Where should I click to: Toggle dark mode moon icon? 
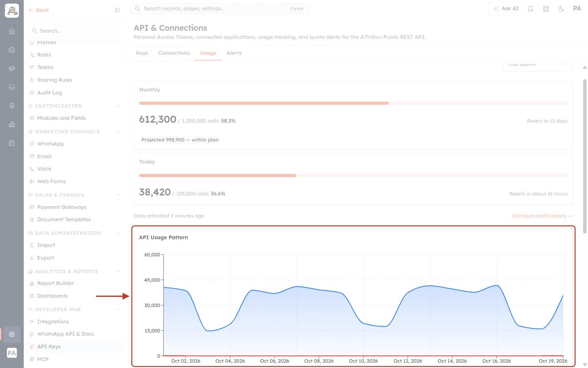tap(561, 9)
